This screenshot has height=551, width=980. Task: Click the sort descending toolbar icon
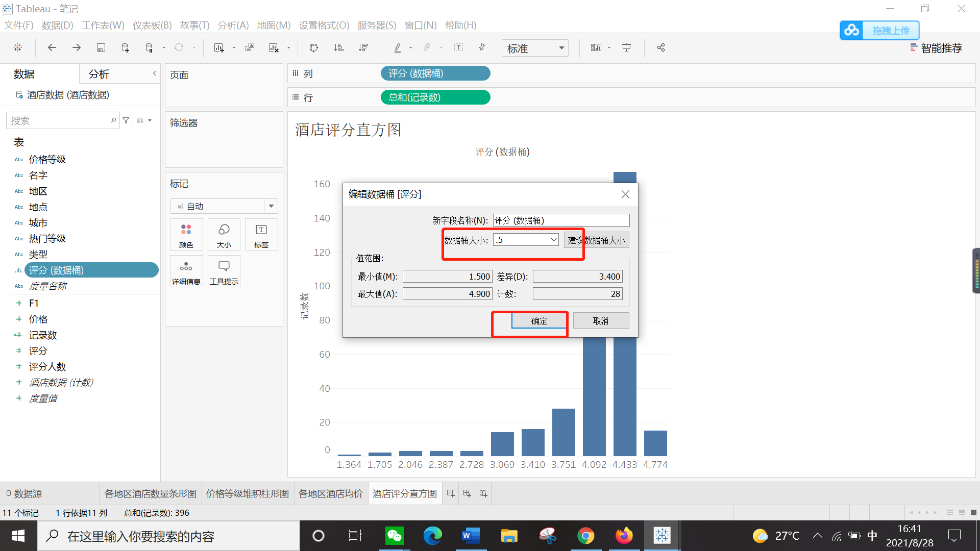363,47
